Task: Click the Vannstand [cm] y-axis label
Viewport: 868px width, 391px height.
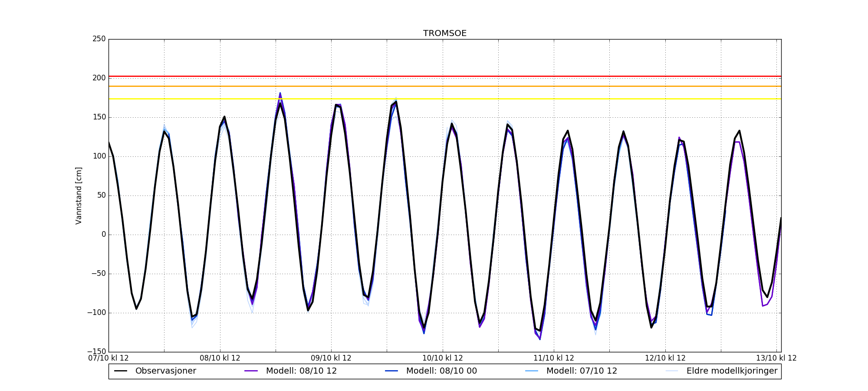Action: click(x=79, y=195)
